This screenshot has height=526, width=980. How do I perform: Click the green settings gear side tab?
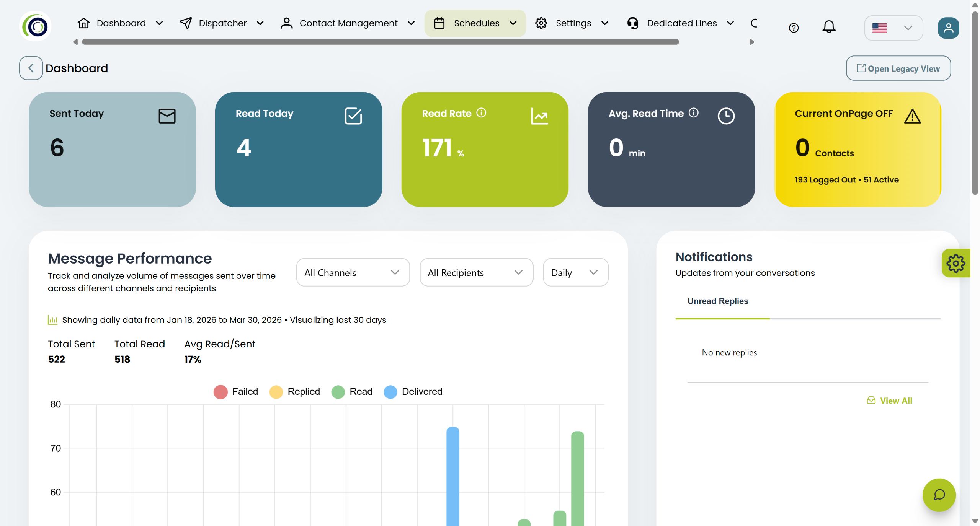955,263
